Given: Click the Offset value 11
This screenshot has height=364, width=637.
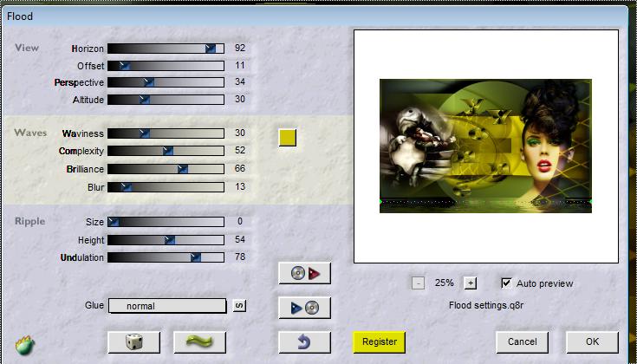Looking at the screenshot, I should [x=240, y=65].
